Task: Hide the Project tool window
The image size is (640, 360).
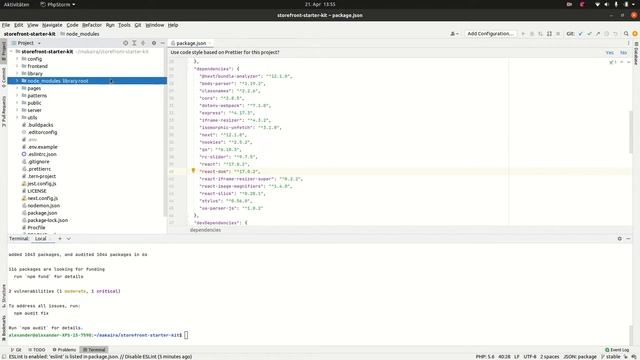Action: coord(162,43)
